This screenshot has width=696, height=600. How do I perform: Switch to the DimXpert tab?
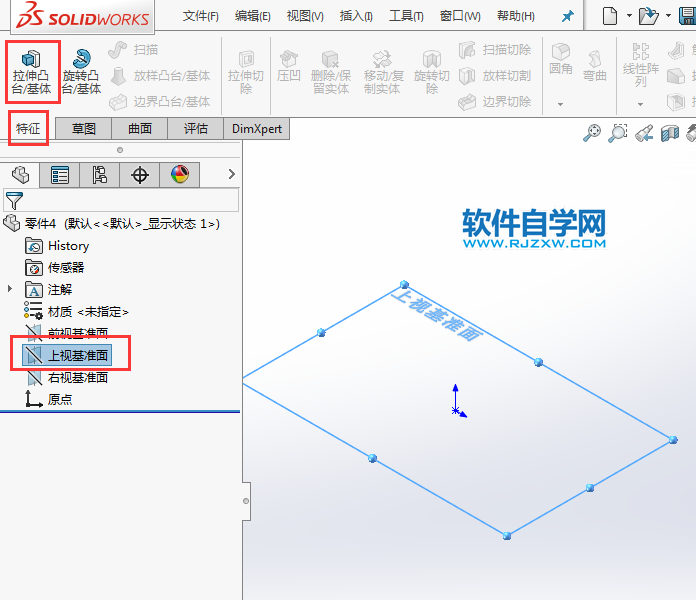click(x=257, y=129)
